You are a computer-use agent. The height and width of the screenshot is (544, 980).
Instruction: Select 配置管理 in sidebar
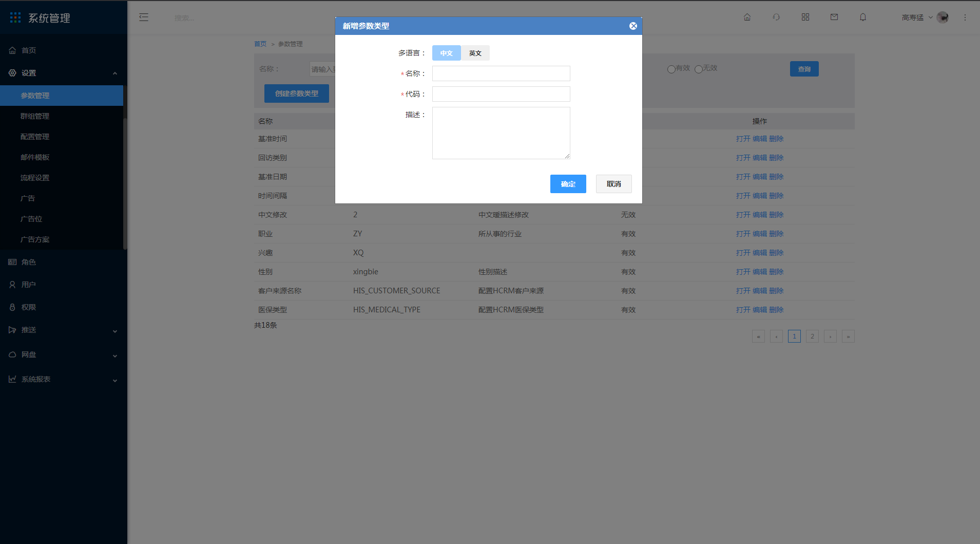(x=62, y=137)
